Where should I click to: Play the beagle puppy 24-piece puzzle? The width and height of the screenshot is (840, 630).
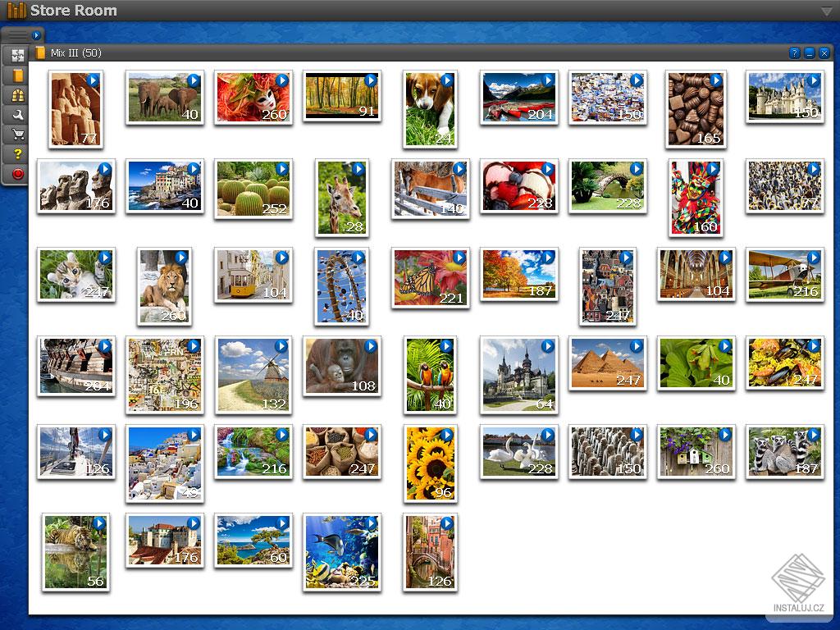click(x=446, y=80)
